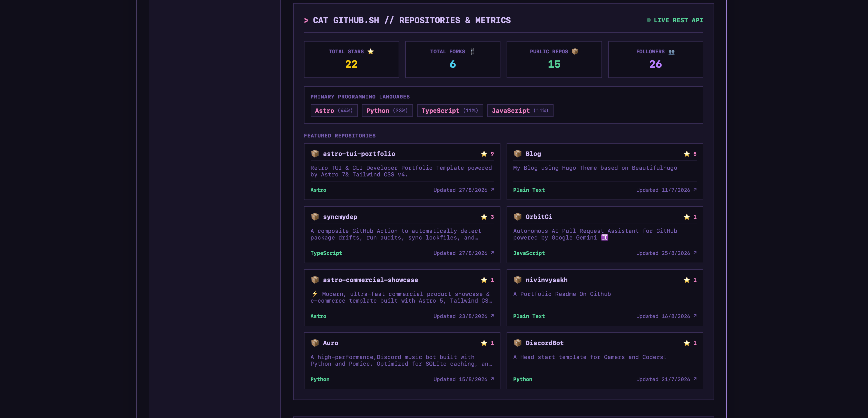Click the star icon on astro-tui-portfolio card
Viewport: 868px width, 418px height.
(484, 154)
